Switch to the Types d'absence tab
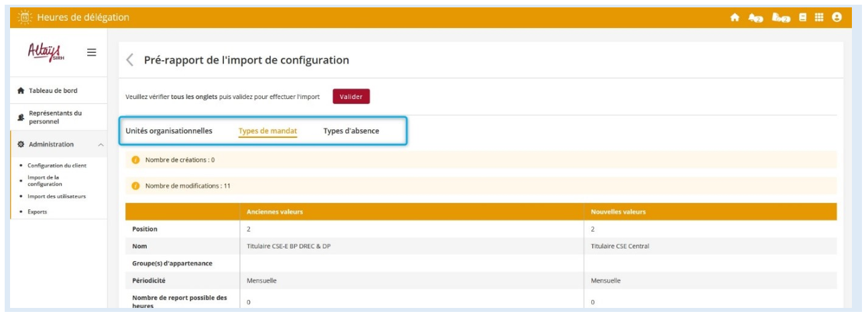The height and width of the screenshot is (328, 868). click(x=351, y=131)
